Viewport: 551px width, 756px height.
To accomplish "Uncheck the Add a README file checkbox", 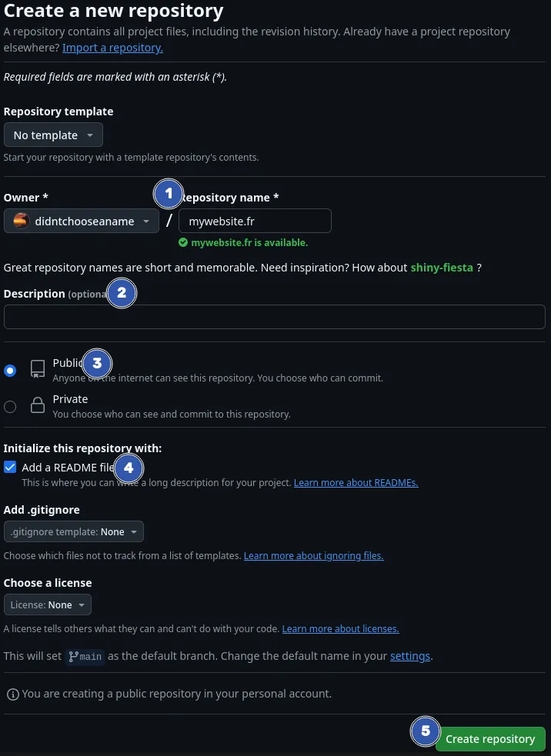I will (10, 467).
